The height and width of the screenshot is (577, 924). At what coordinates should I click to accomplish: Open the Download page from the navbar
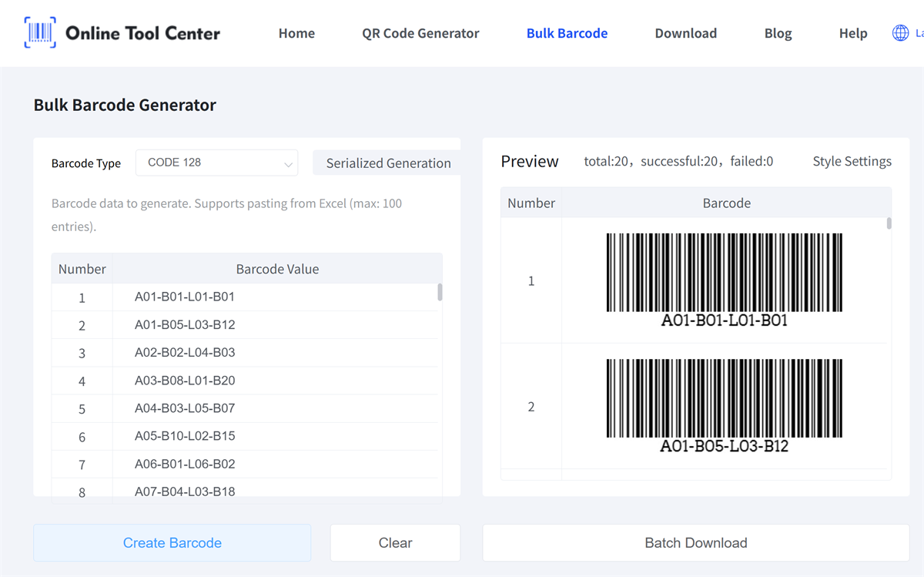click(x=685, y=33)
